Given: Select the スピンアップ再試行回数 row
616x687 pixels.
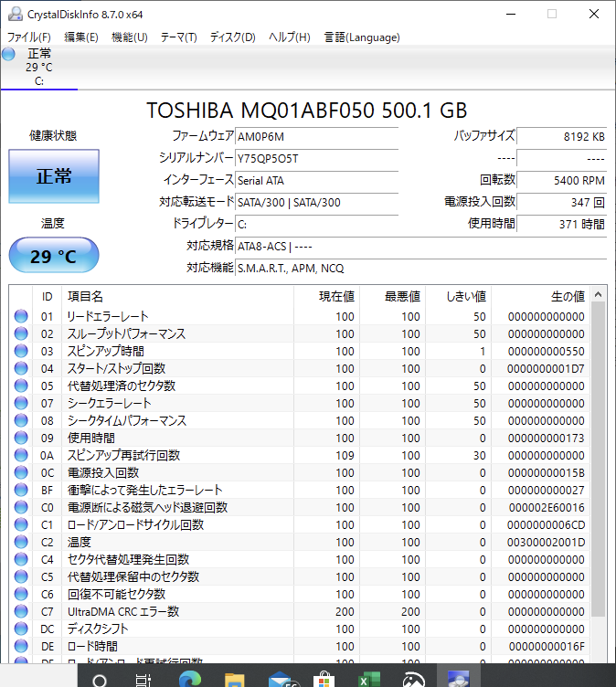Looking at the screenshot, I should coord(300,455).
